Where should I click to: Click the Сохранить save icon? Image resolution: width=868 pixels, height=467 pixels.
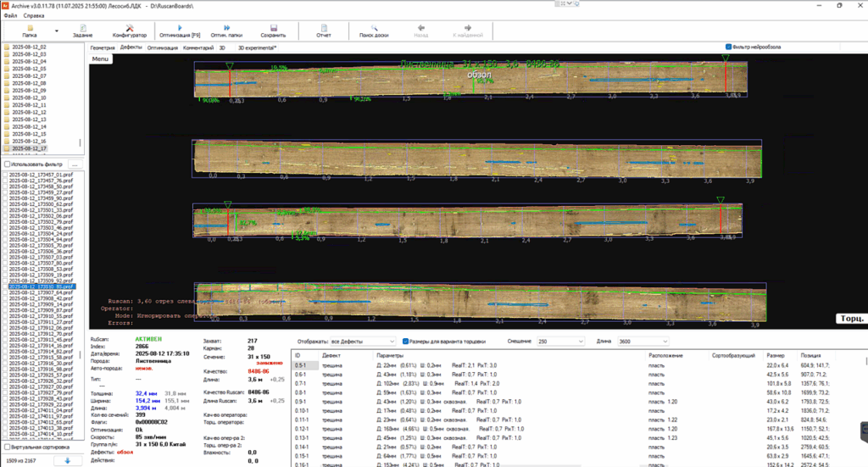pyautogui.click(x=273, y=31)
